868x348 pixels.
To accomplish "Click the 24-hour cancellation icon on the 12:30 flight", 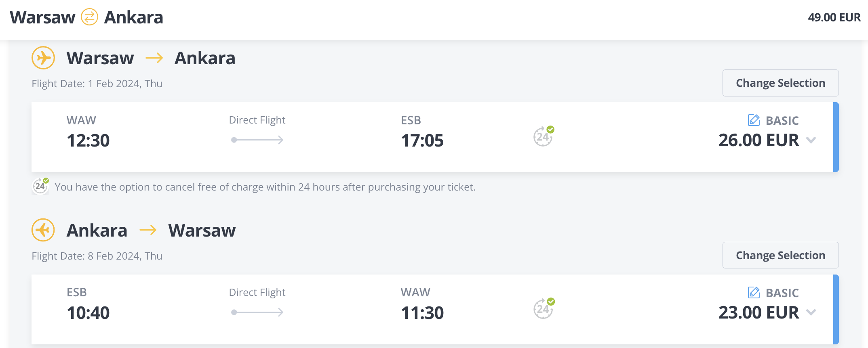I will pos(543,136).
